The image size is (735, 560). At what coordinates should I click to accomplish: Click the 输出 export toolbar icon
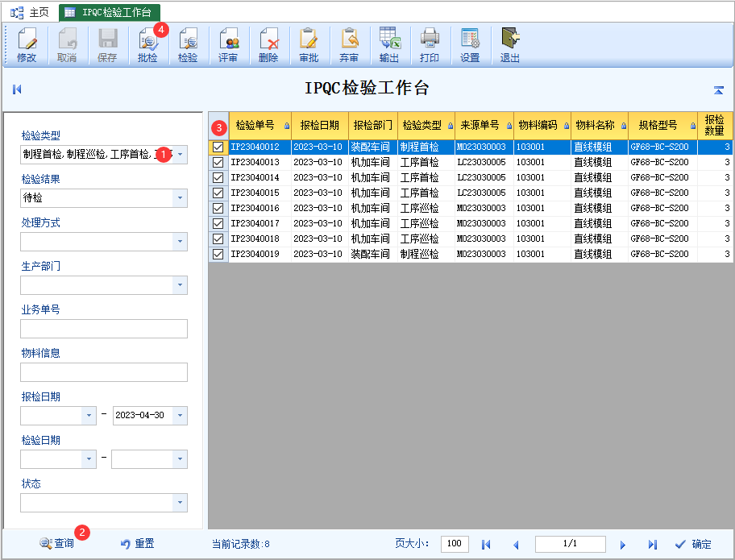389,45
